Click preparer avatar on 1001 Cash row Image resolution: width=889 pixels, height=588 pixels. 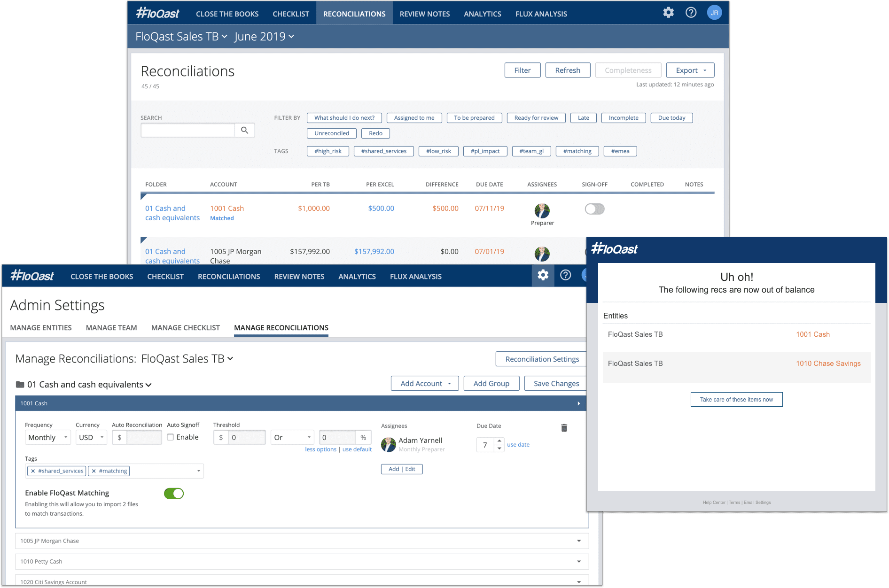coord(542,211)
